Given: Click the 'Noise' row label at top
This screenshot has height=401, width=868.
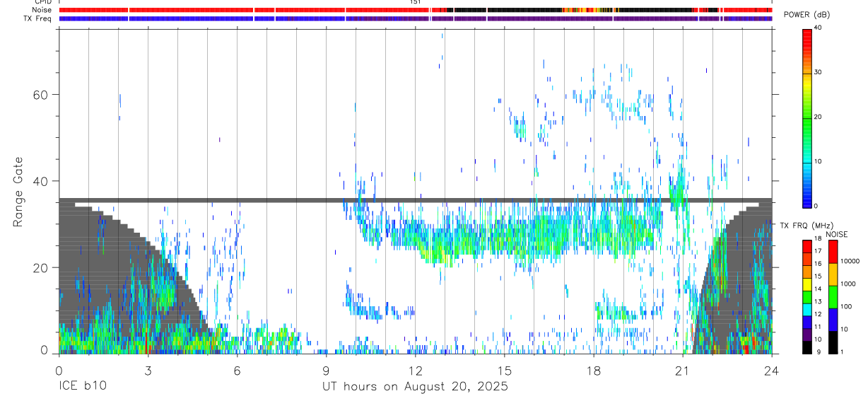Looking at the screenshot, I should click(42, 10).
